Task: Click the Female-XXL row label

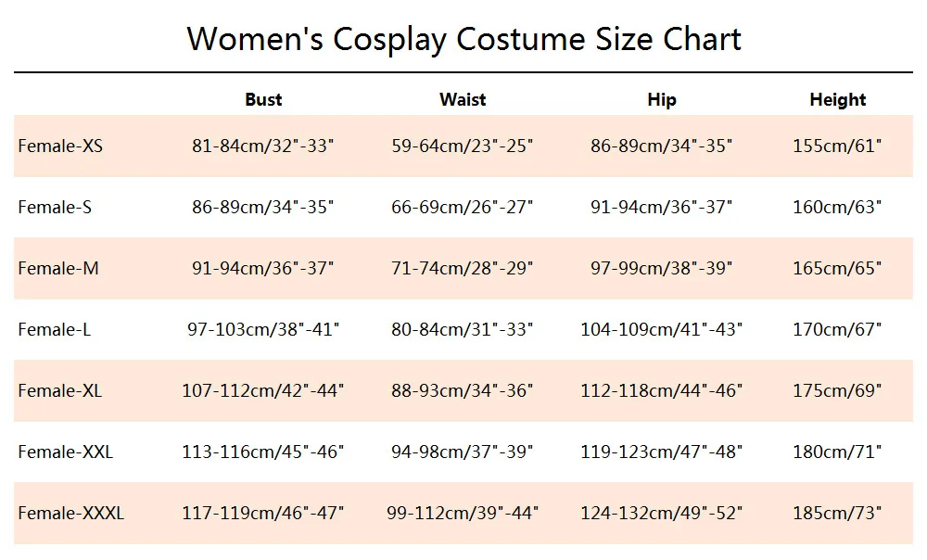Action: [65, 452]
